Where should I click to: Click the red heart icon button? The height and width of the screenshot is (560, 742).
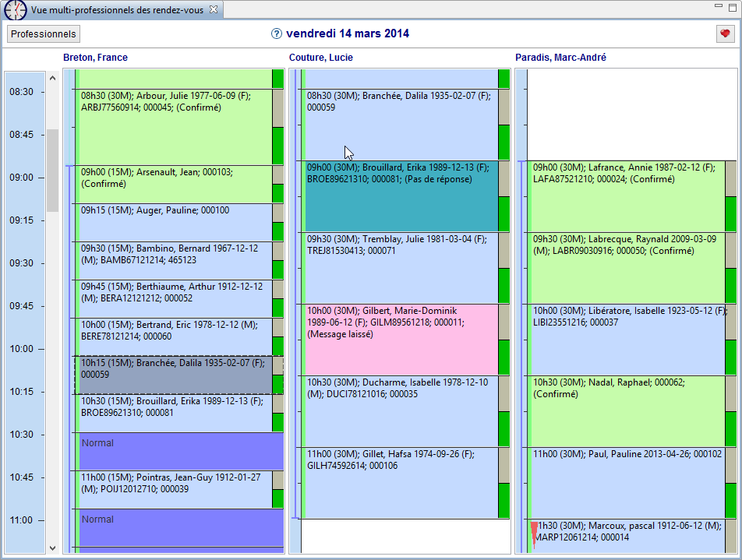[x=725, y=33]
